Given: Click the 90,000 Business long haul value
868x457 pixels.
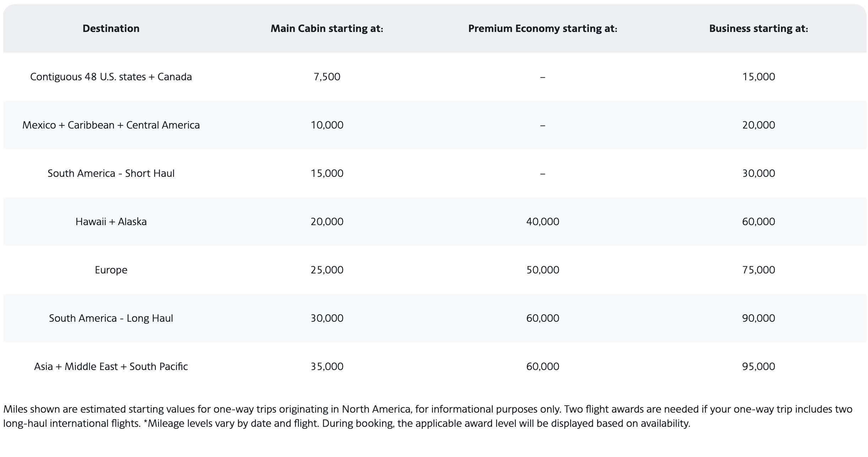Looking at the screenshot, I should point(759,318).
